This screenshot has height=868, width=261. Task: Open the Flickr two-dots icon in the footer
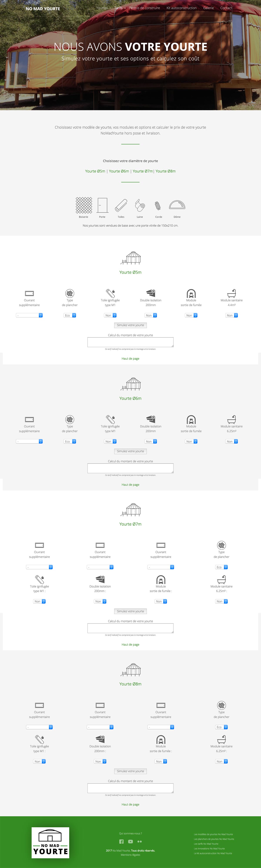tap(139, 841)
